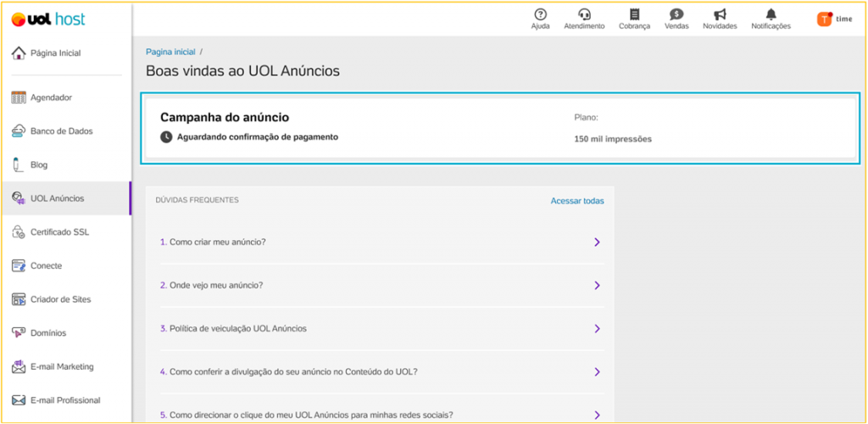Expand the chevron for redes sociais question
Image resolution: width=868 pixels, height=424 pixels.
(x=597, y=415)
